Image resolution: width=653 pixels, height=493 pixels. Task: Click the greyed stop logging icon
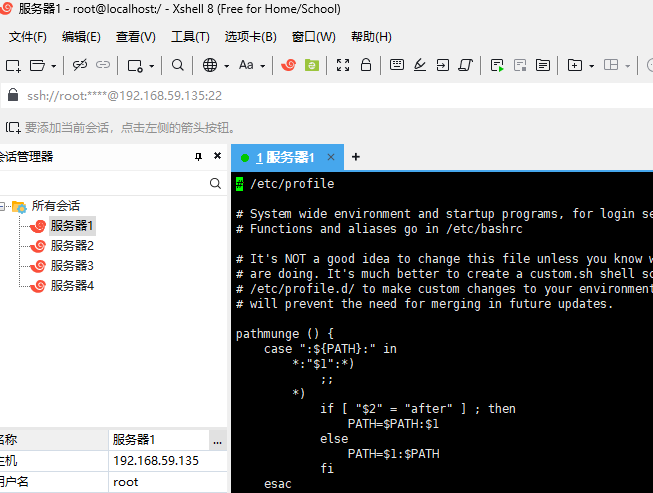[520, 65]
